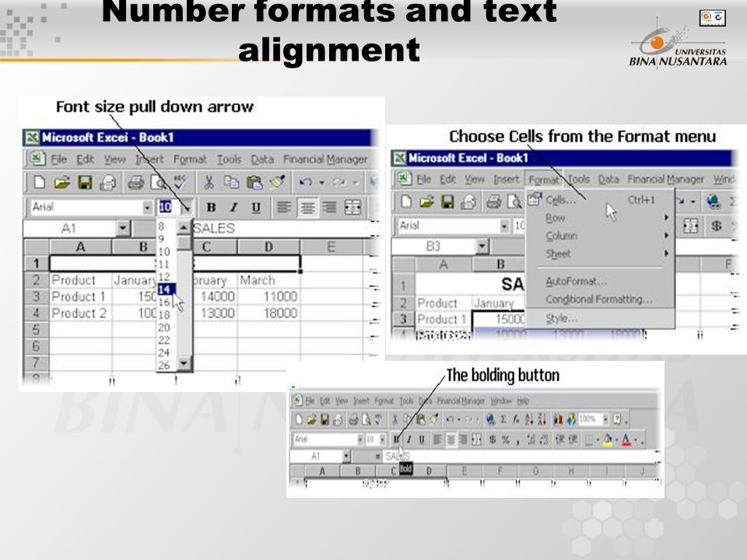The height and width of the screenshot is (560, 747).
Task: Open the Arial font name dropdown in left window
Action: click(x=147, y=207)
